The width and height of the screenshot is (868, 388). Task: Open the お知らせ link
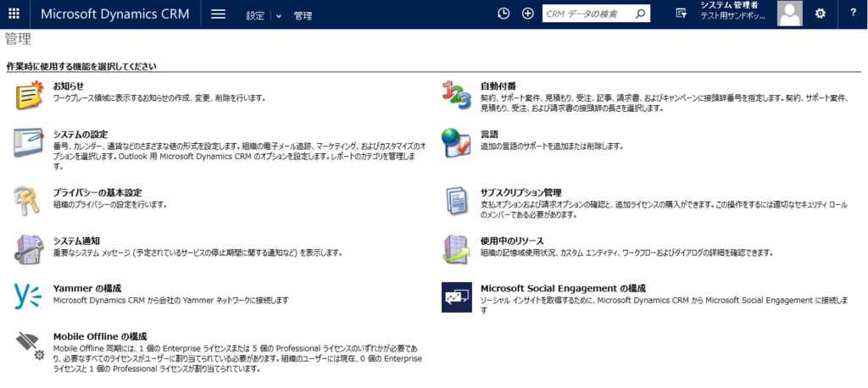[69, 86]
